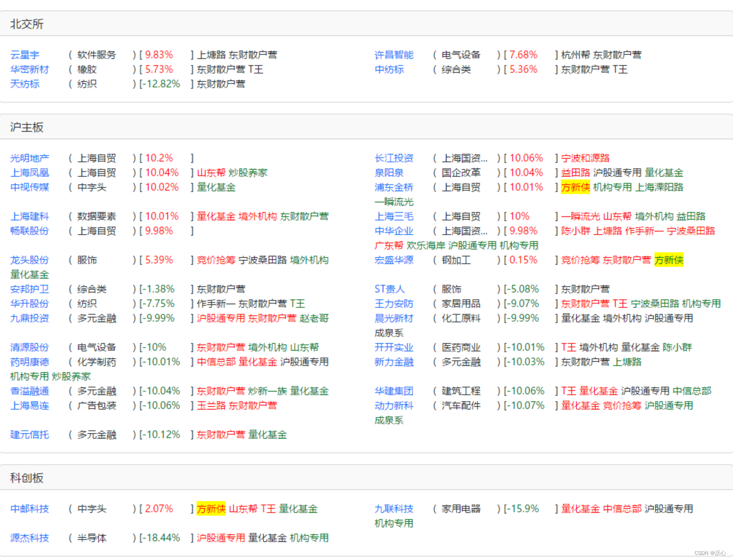The width and height of the screenshot is (733, 560).
Task: Open the 上海凤凰 stock link
Action: 30,173
